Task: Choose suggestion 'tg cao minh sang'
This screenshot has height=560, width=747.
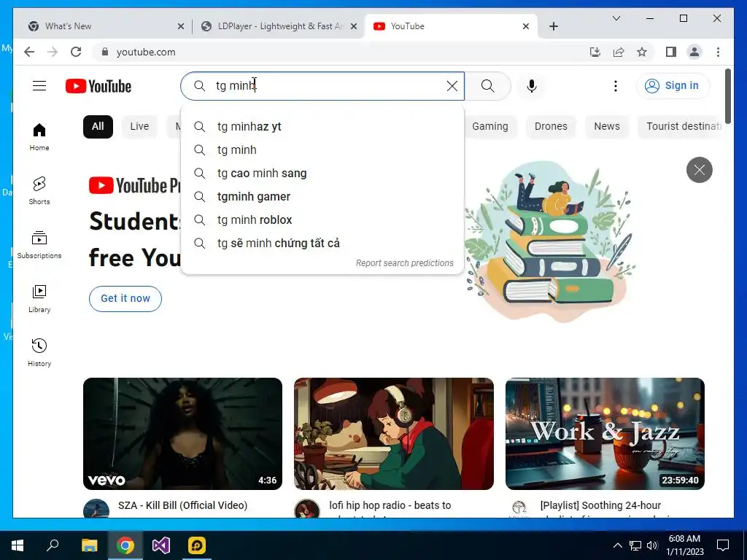Action: pos(322,174)
